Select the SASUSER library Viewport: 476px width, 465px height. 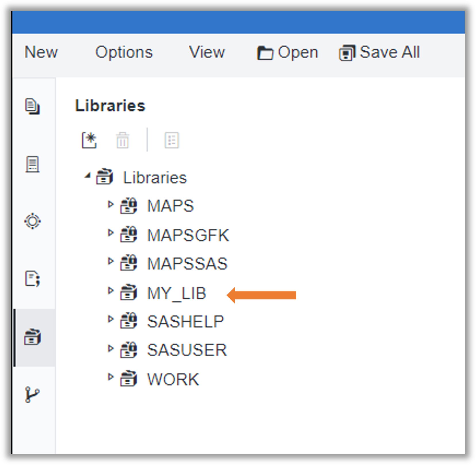[x=187, y=349]
